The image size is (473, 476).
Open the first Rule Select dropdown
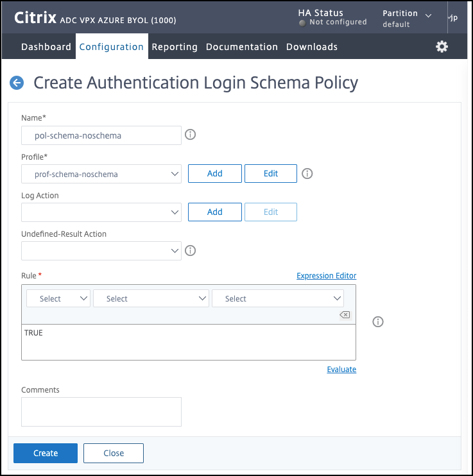pyautogui.click(x=58, y=298)
